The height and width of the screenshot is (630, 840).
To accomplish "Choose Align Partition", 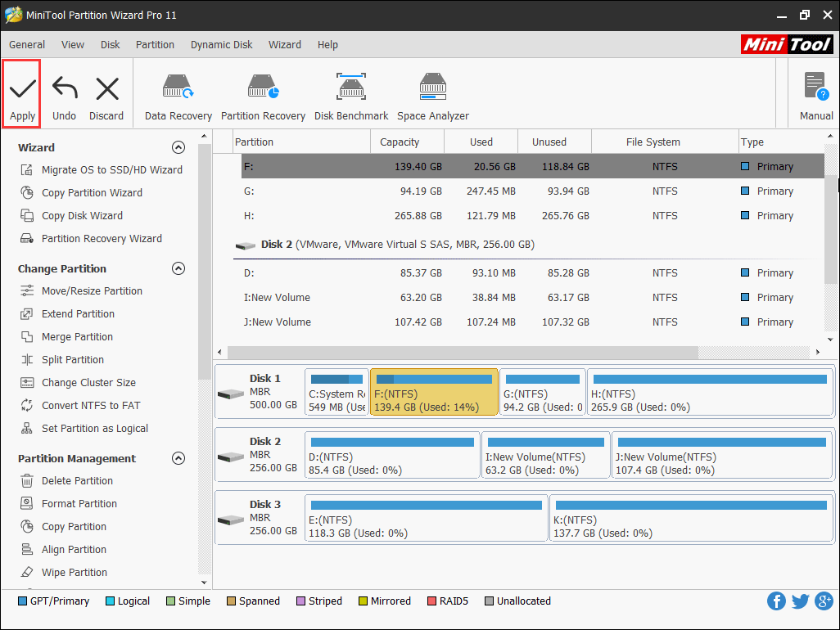I will tap(64, 550).
